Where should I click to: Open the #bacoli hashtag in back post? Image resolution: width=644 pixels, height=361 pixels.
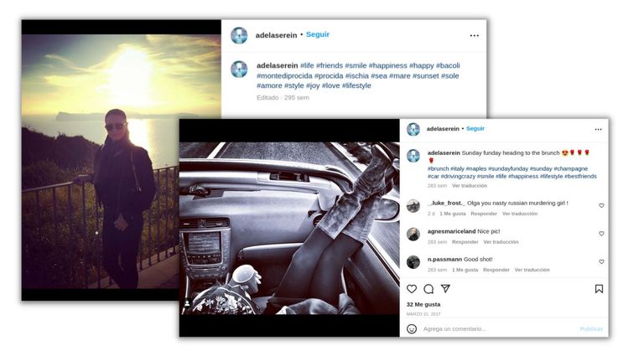(448, 65)
